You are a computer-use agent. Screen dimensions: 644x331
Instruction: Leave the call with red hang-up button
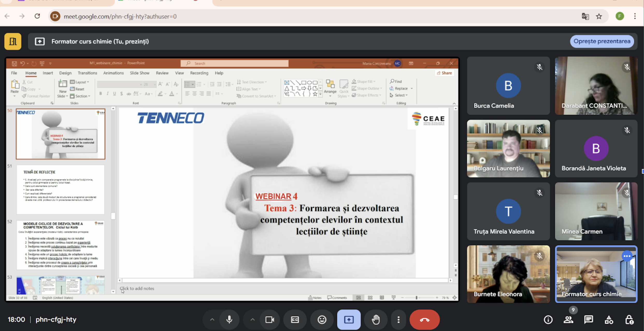click(424, 320)
